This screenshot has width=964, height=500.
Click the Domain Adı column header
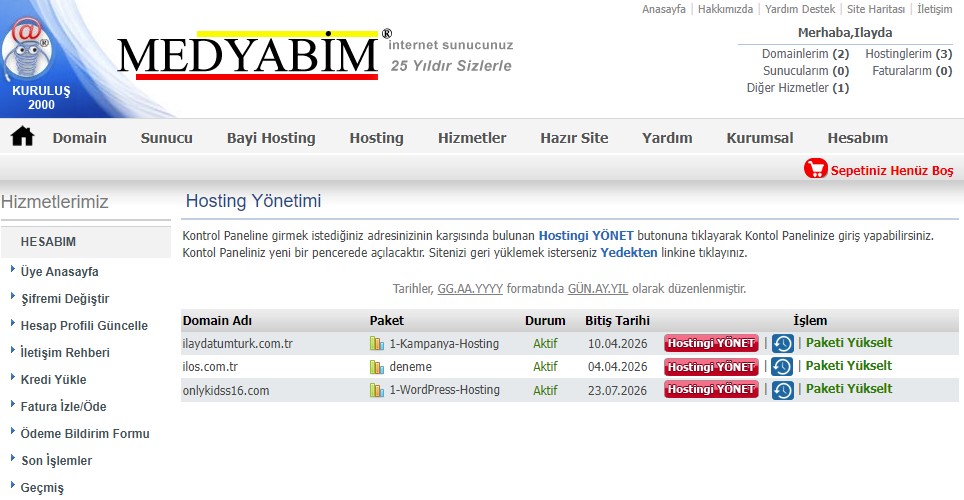click(217, 320)
